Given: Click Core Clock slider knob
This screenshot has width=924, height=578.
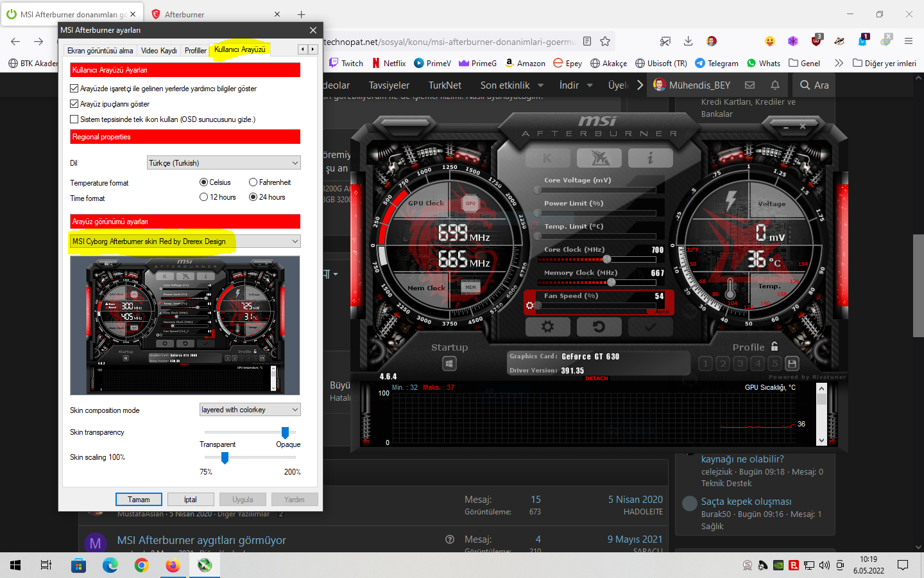Looking at the screenshot, I should pyautogui.click(x=607, y=259).
